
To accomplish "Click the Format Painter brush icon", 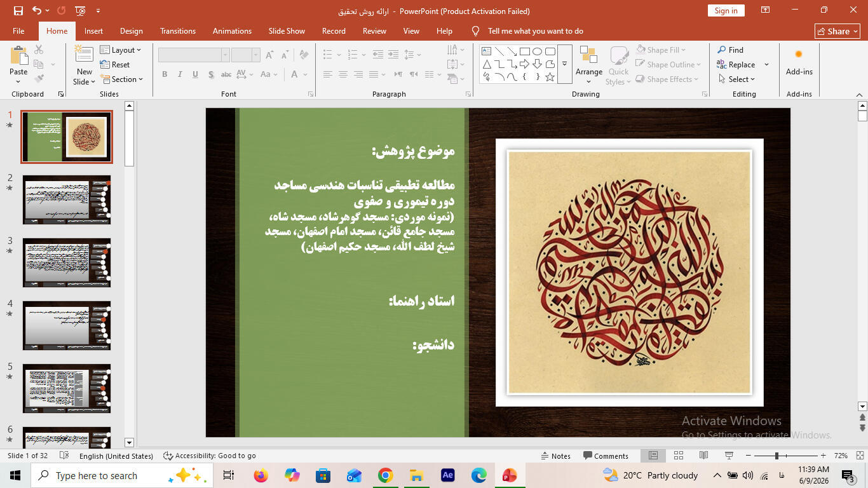I will (39, 79).
